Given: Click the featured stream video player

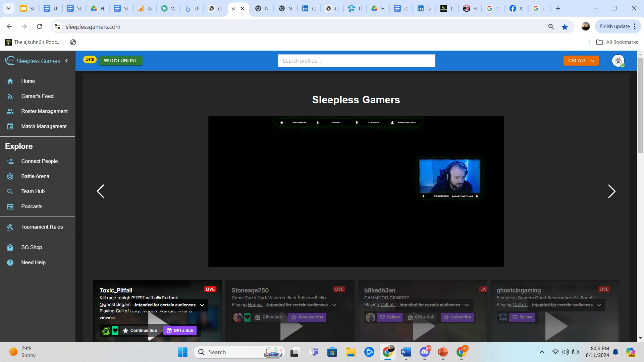Looking at the screenshot, I should tap(356, 191).
